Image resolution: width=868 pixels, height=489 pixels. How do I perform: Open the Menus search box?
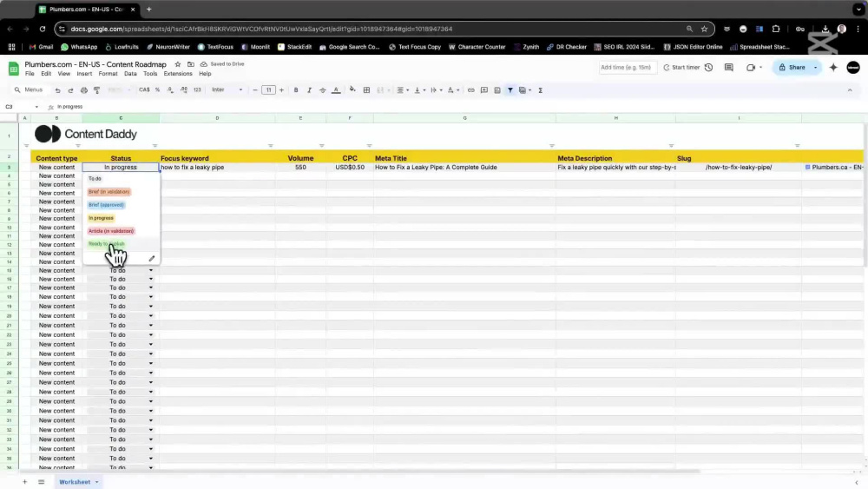29,89
